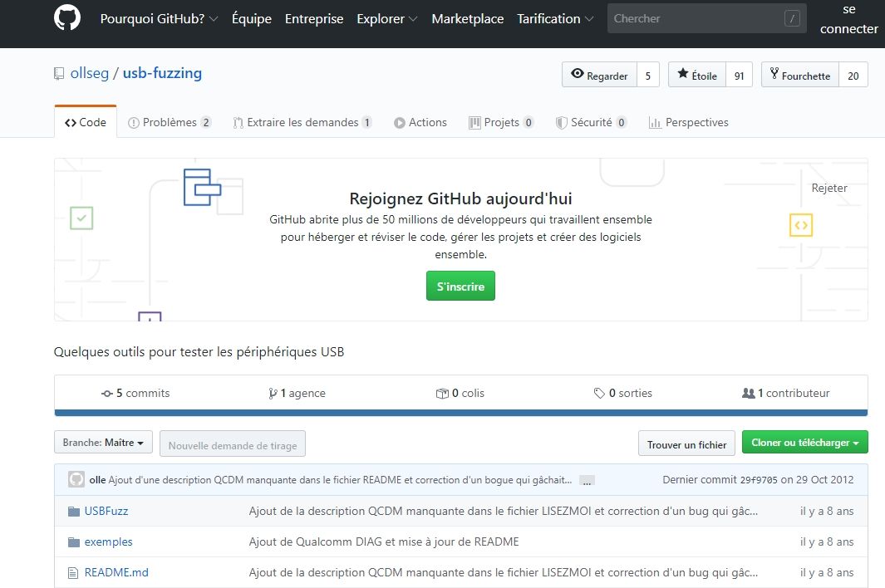Click the code brackets icon in Code tab
Image resolution: width=885 pixels, height=588 pixels.
click(71, 122)
